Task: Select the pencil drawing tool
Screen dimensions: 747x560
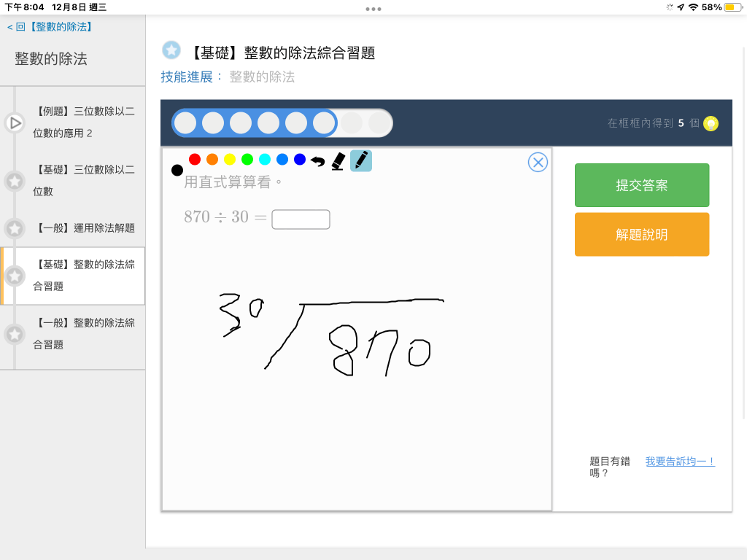Action: point(360,160)
